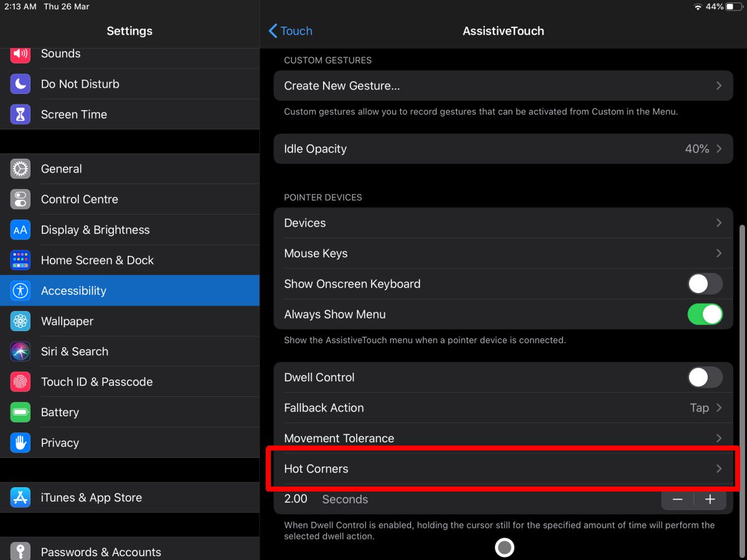Tap the Accessibility figure icon
The width and height of the screenshot is (747, 560).
(x=21, y=291)
